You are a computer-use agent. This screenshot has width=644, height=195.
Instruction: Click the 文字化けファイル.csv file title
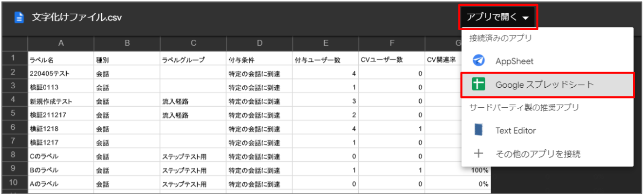(x=76, y=18)
